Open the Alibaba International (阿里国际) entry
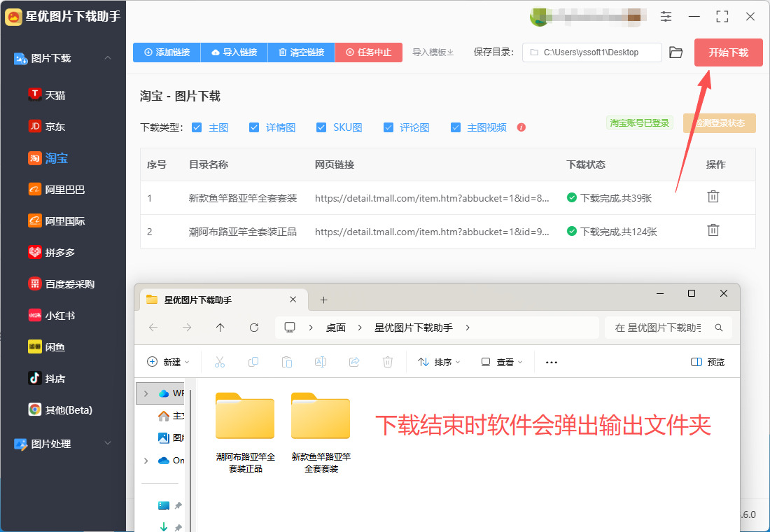 [57, 220]
